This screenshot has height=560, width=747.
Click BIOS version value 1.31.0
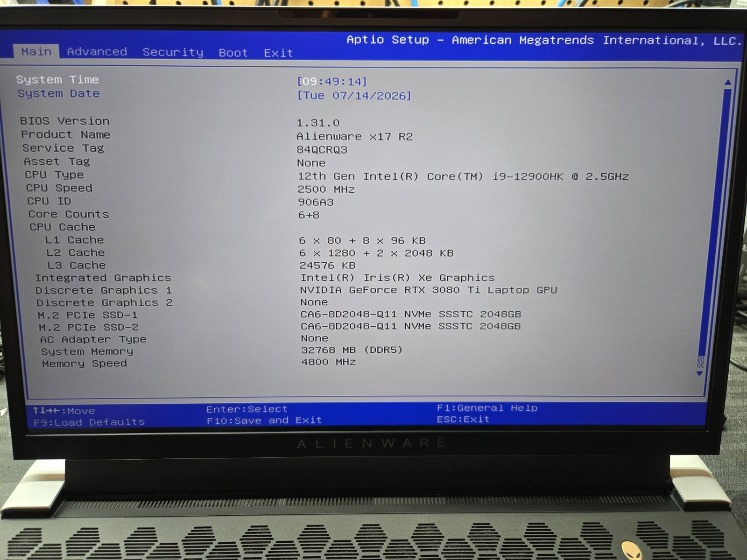pyautogui.click(x=318, y=123)
